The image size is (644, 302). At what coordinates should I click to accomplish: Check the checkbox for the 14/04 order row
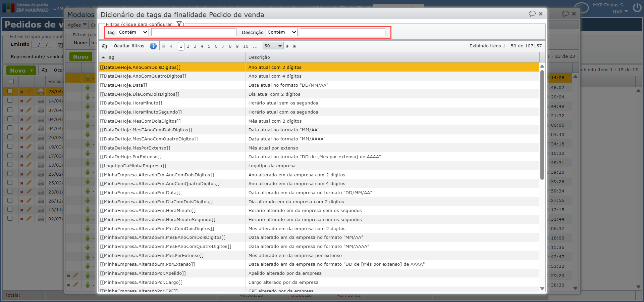point(10,100)
